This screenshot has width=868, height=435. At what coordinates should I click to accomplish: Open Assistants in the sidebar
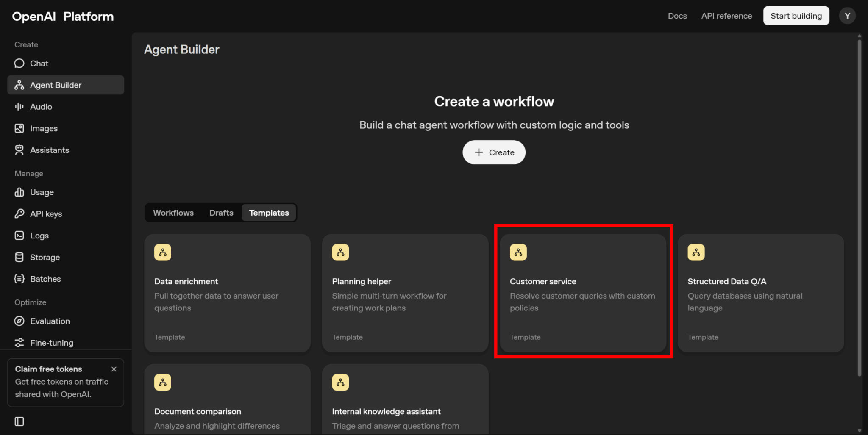pyautogui.click(x=49, y=150)
